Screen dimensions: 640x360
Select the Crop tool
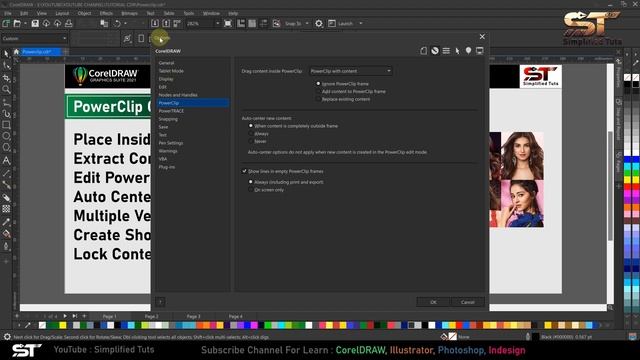pyautogui.click(x=6, y=78)
